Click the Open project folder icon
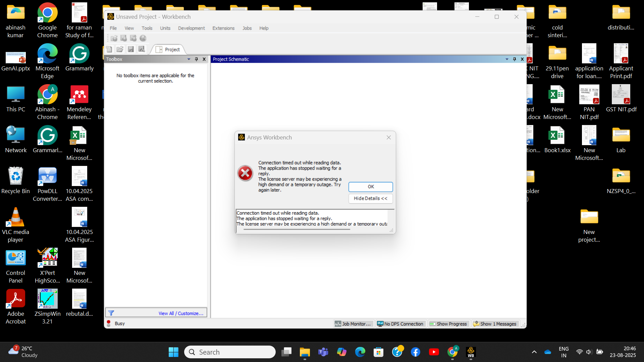Image resolution: width=644 pixels, height=362 pixels. tap(120, 49)
